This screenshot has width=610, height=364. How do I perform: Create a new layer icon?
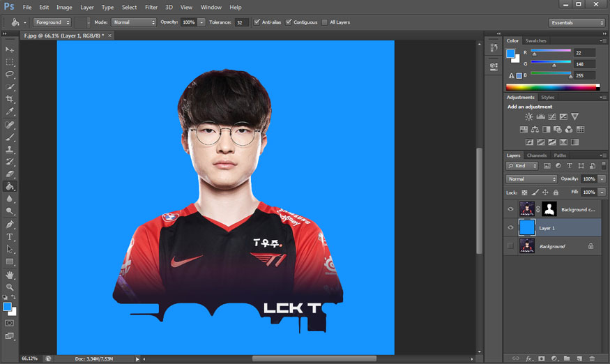pos(579,358)
